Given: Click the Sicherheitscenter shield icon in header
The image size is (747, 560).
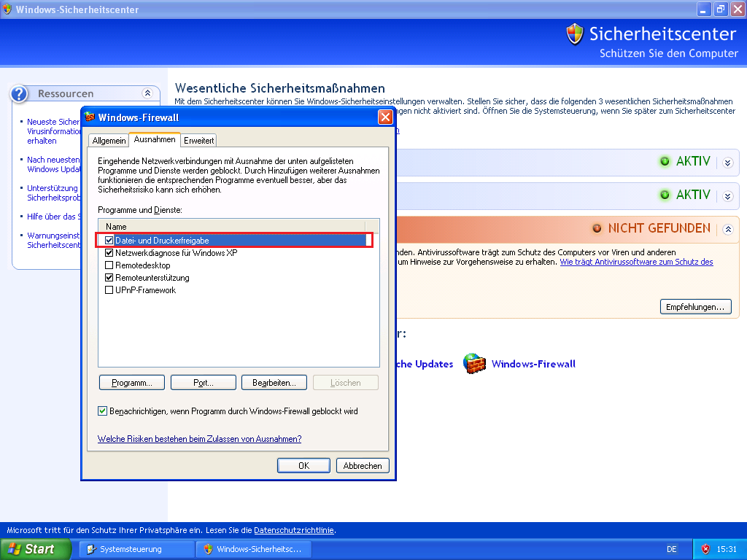Looking at the screenshot, I should [x=575, y=34].
